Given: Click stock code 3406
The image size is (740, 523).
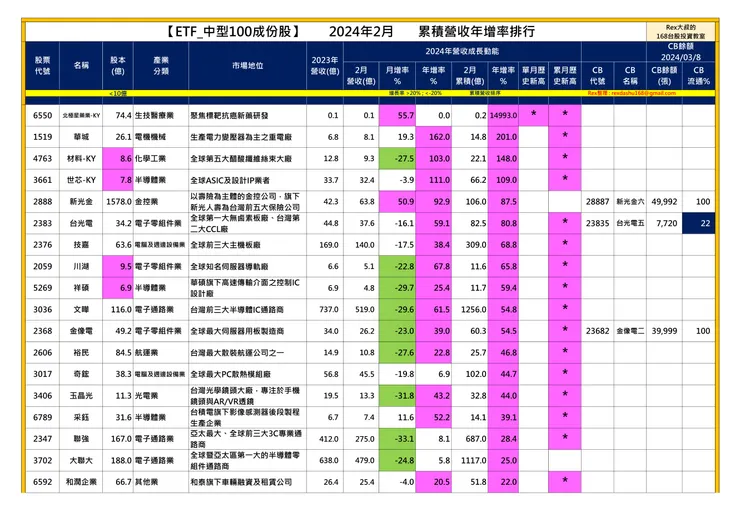Looking at the screenshot, I should tap(42, 396).
